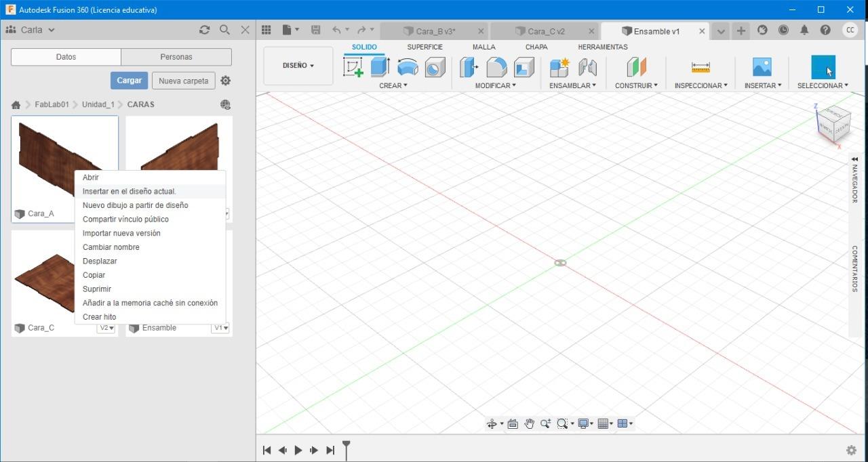Open the extensions icon in top bar
The width and height of the screenshot is (868, 462).
tap(762, 30)
